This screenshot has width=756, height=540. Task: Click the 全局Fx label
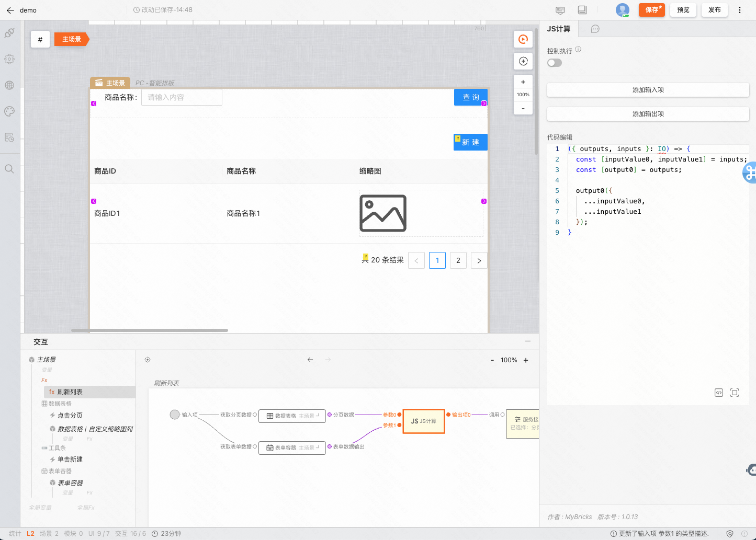tap(86, 508)
